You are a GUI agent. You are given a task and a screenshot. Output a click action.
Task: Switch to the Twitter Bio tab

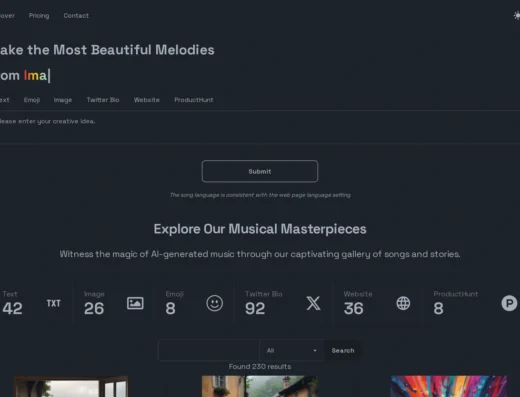point(103,100)
